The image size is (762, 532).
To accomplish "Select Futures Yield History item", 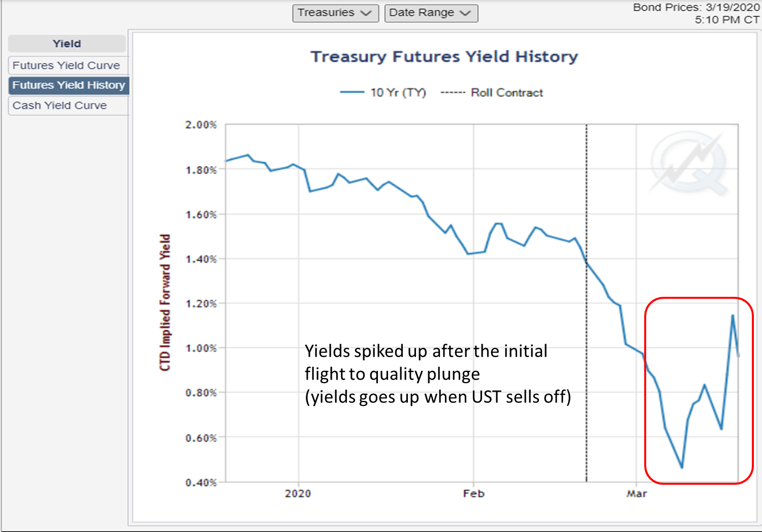I will pos(69,85).
